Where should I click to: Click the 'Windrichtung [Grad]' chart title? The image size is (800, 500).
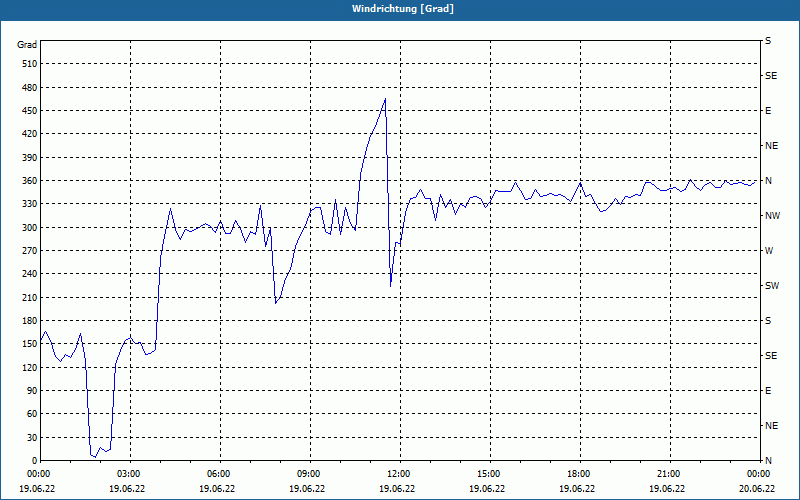(403, 9)
